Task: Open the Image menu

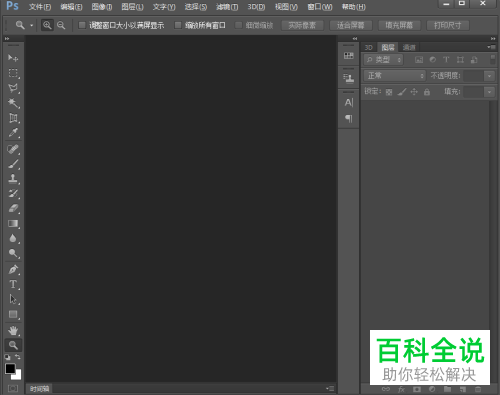Action: 102,7
